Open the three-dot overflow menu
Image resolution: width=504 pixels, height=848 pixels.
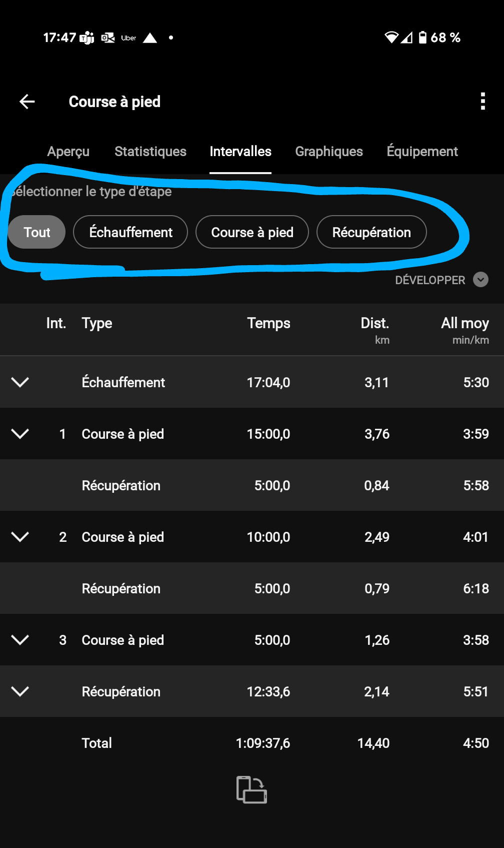coord(482,101)
